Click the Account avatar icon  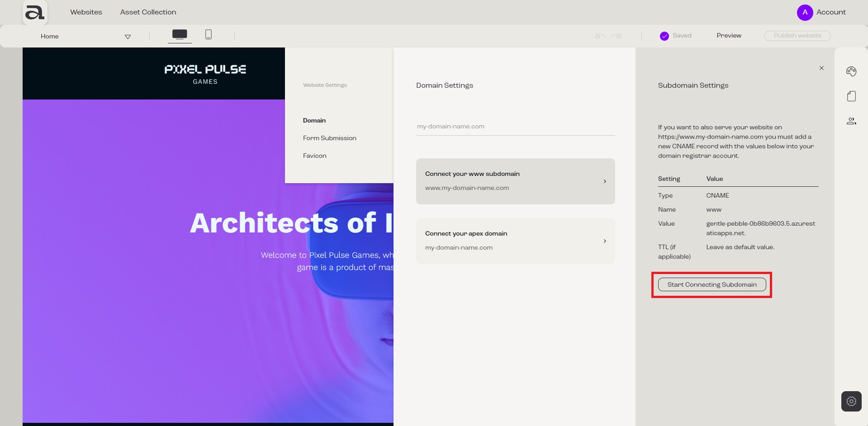coord(805,12)
